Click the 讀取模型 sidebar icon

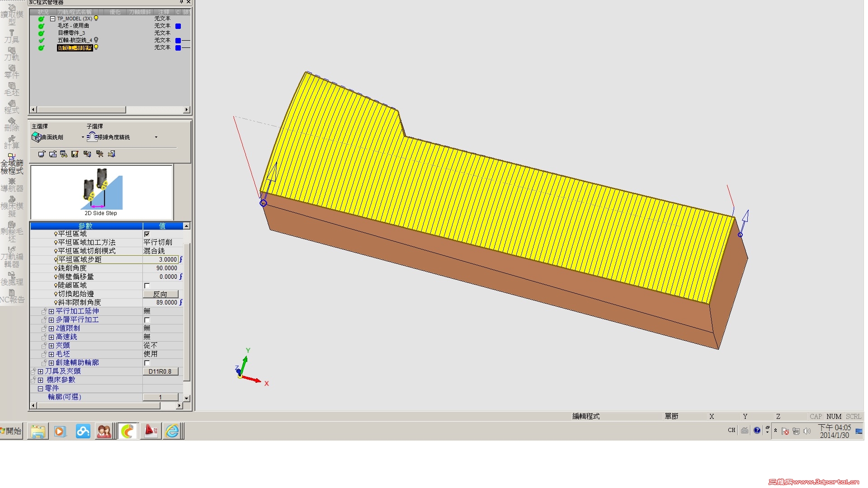[12, 13]
